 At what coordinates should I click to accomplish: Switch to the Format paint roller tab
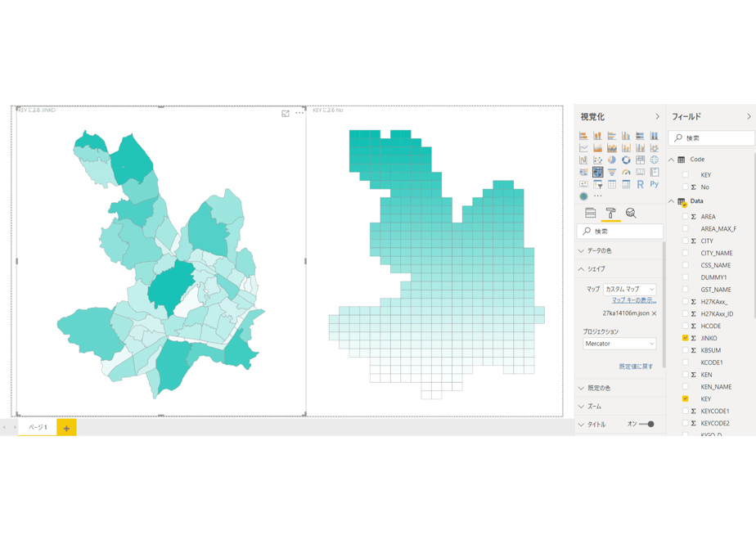pos(610,213)
